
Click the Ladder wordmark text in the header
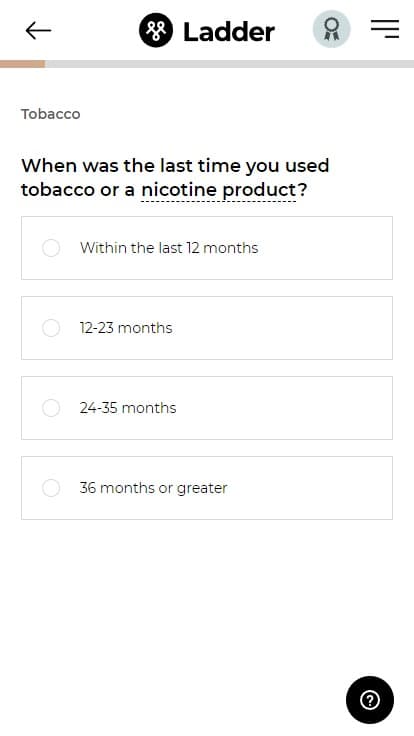[229, 31]
